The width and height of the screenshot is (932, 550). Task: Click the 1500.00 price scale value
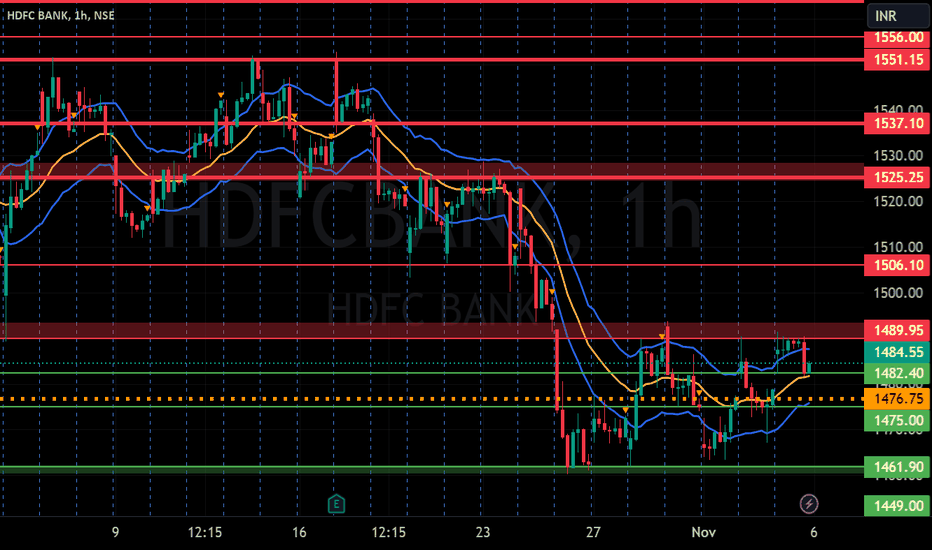pyautogui.click(x=898, y=293)
